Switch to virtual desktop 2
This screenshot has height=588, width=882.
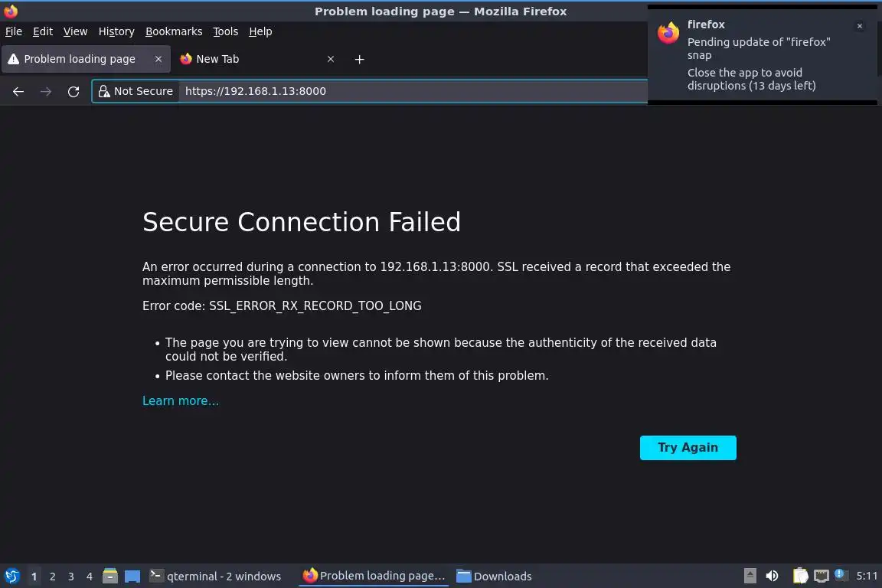tap(53, 577)
